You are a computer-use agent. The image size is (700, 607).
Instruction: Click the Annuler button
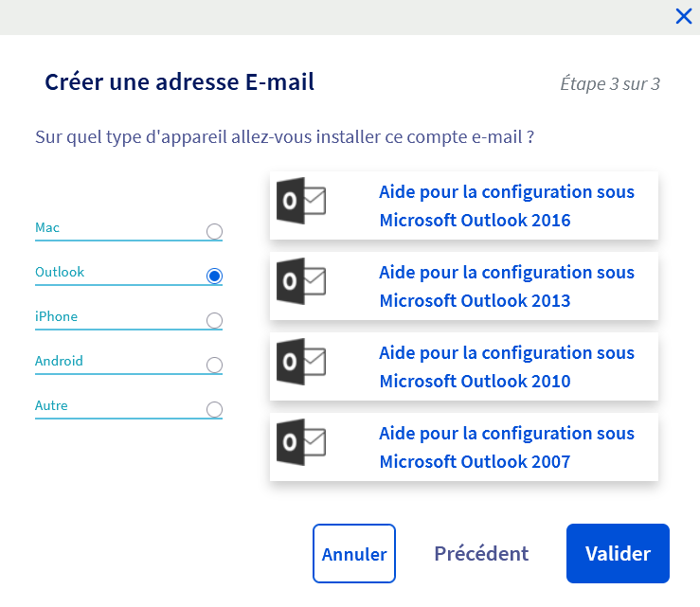(354, 554)
